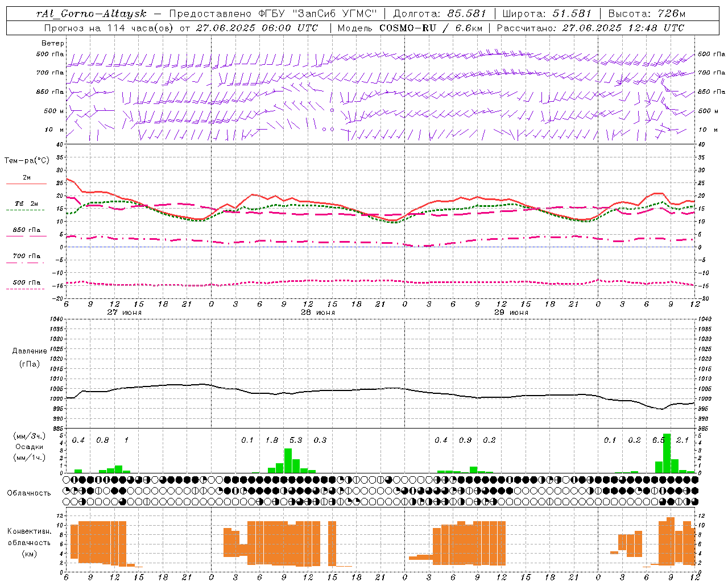
Task: Click the Широта: 51.581 value
Action: point(547,14)
